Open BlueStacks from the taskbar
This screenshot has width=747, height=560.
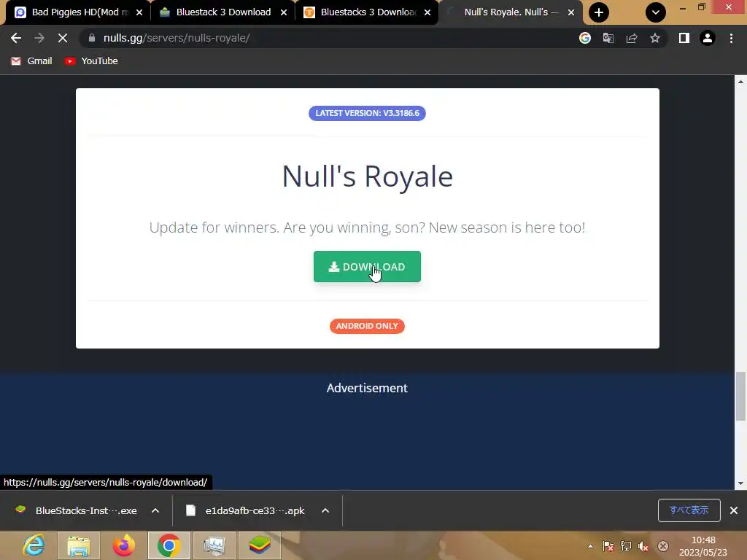[x=259, y=545]
